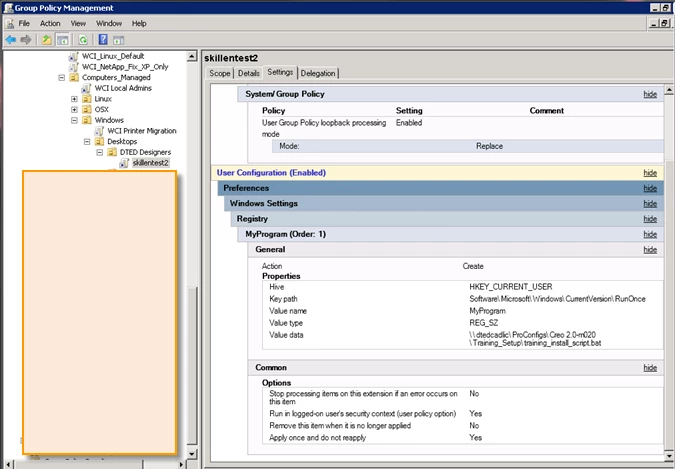Expand the OSX tree node
The width and height of the screenshot is (675, 469).
[74, 109]
